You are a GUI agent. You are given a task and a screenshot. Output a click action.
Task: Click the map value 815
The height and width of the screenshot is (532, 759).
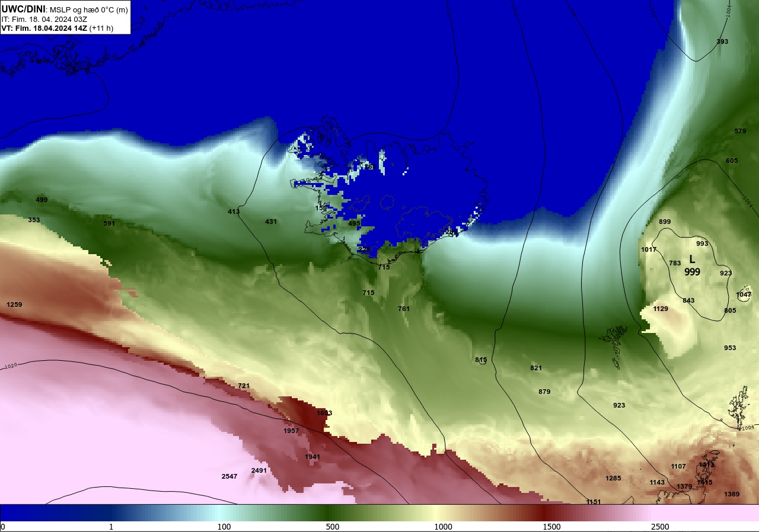[481, 360]
